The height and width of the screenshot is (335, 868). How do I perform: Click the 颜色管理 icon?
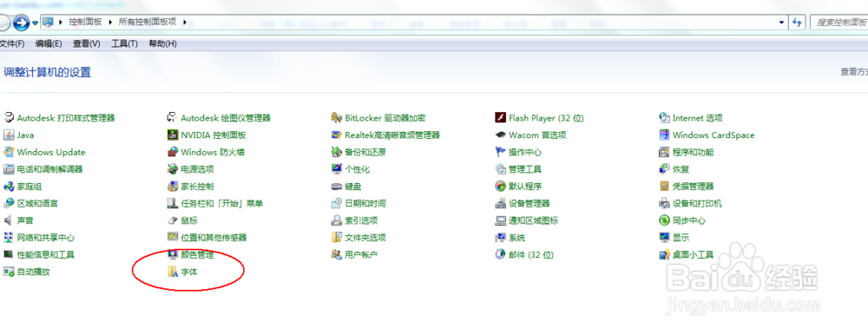pos(172,254)
